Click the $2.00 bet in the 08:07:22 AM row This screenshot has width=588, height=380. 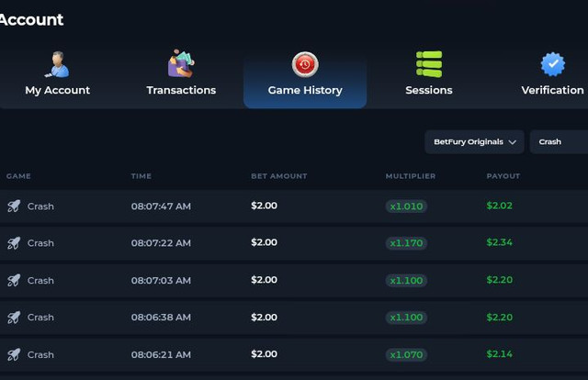tap(264, 242)
